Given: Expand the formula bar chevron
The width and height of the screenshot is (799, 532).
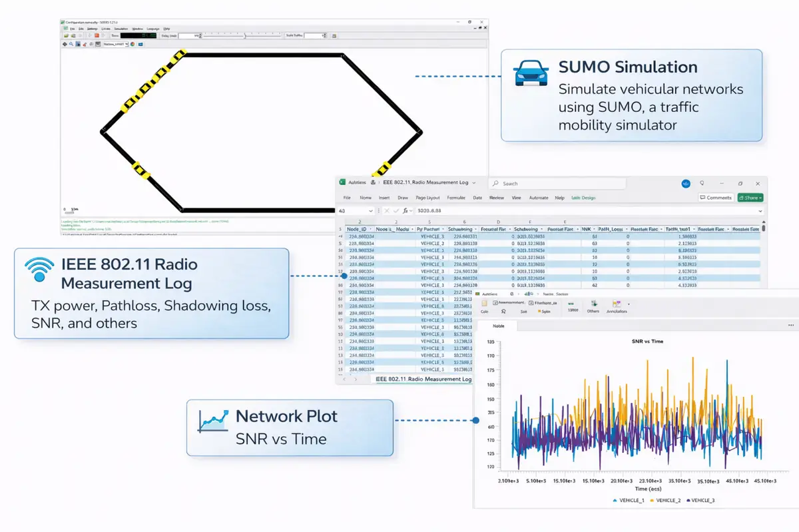Looking at the screenshot, I should click(x=760, y=210).
